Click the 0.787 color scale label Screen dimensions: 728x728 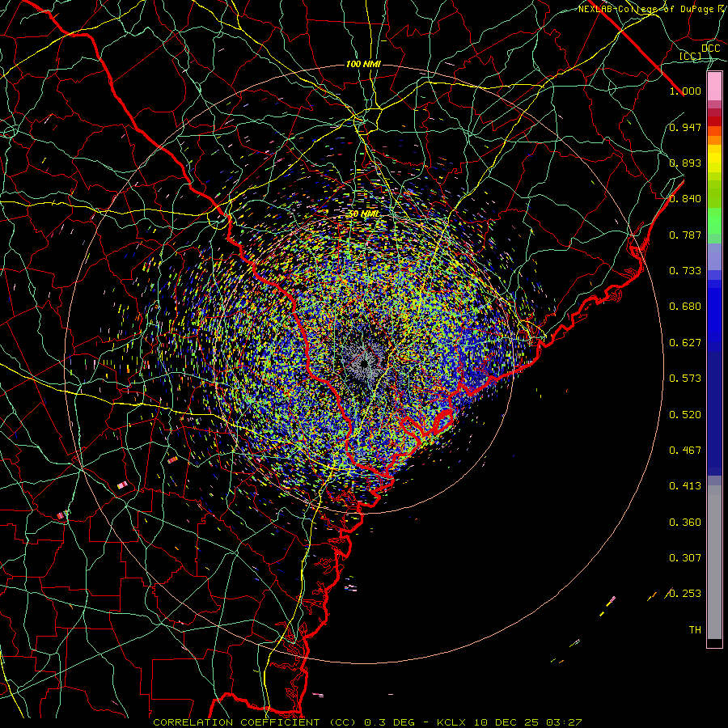point(685,235)
